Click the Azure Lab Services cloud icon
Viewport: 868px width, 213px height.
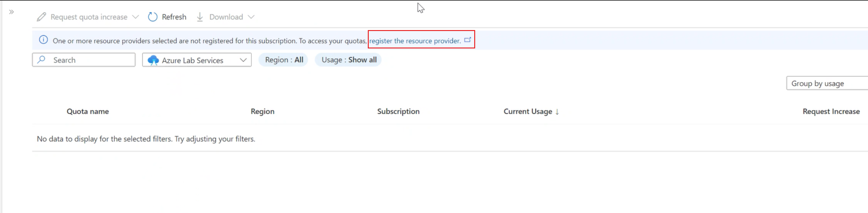[x=153, y=60]
